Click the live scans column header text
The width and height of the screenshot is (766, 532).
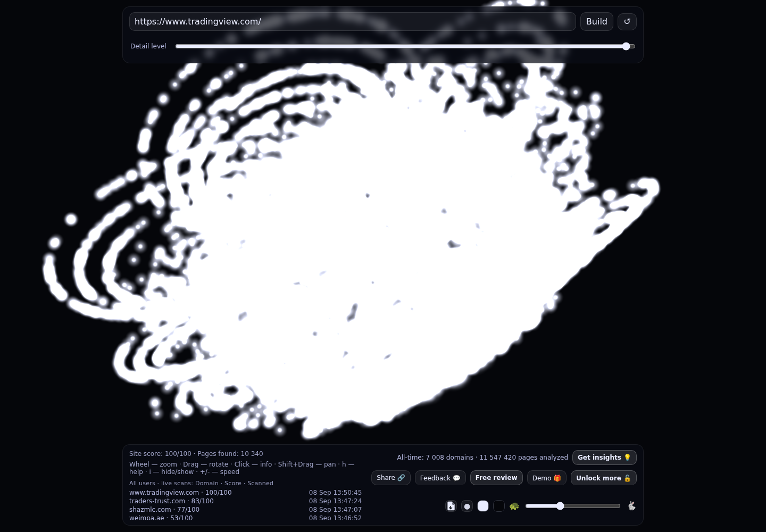201,483
